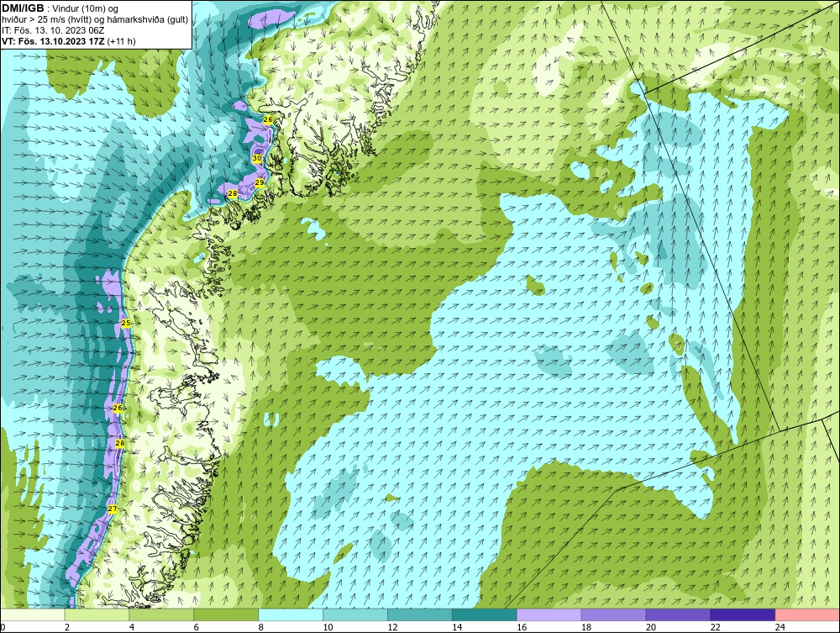Select the 16–18 m/s lavender legend swatch
This screenshot has width=840, height=633.
[x=549, y=615]
